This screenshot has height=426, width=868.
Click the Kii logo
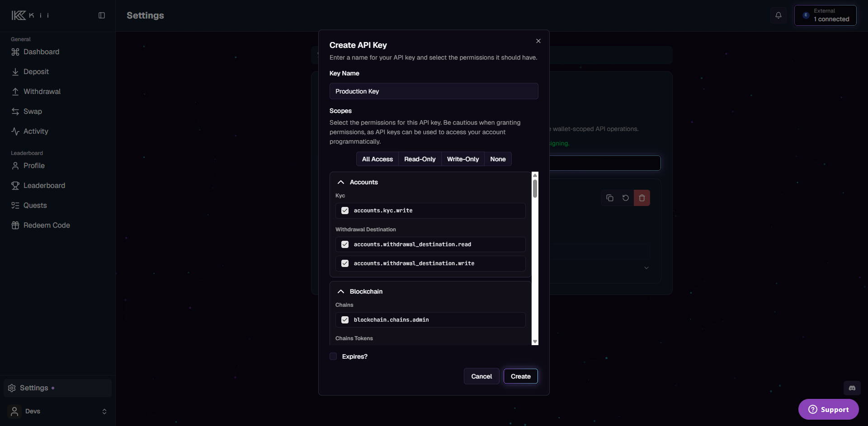click(30, 15)
